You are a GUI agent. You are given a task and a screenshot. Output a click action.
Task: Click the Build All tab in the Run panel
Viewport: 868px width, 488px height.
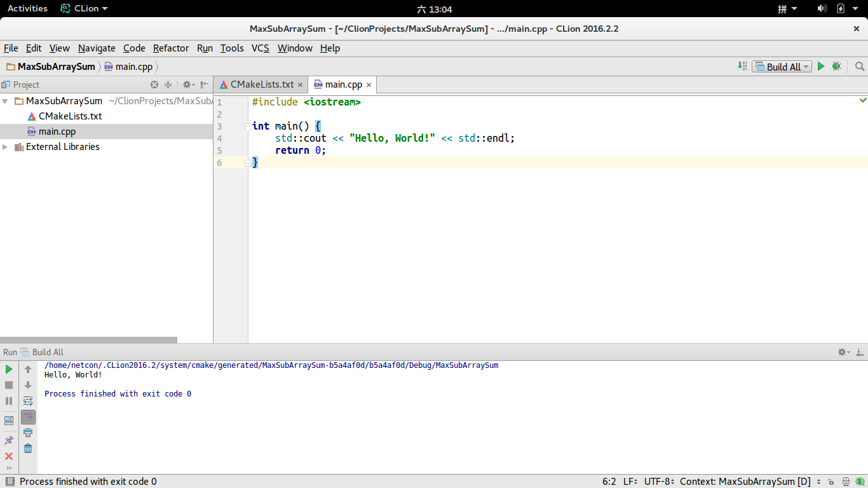[x=42, y=352]
